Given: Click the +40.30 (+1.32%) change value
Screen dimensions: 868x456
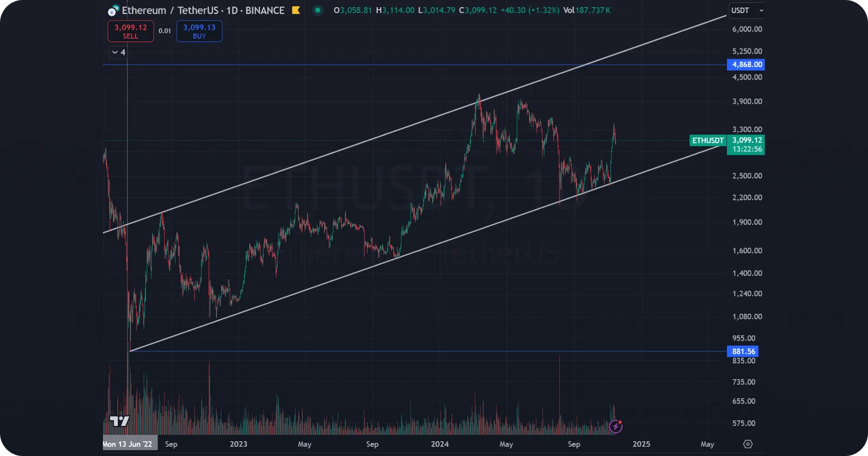Looking at the screenshot, I should coord(529,10).
